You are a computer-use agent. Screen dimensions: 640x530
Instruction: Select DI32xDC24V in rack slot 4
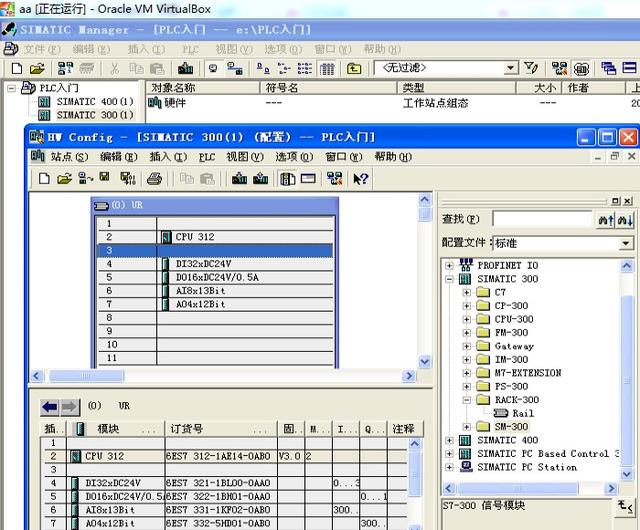tap(203, 264)
